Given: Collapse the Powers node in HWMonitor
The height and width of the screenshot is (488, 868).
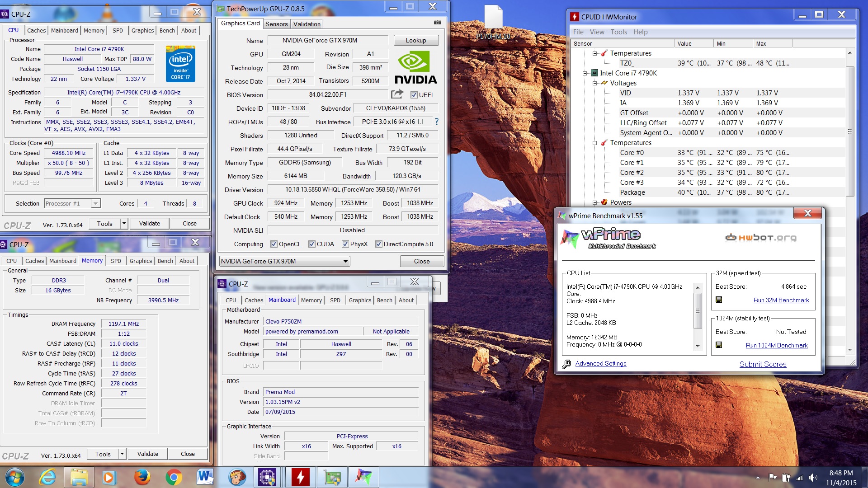Looking at the screenshot, I should coord(595,202).
